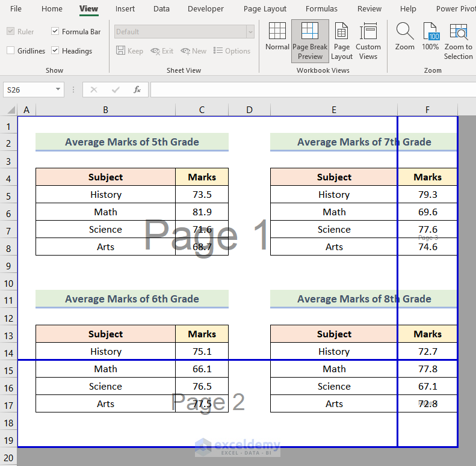Switch to the Formulas tab
This screenshot has width=476, height=466.
[321, 9]
